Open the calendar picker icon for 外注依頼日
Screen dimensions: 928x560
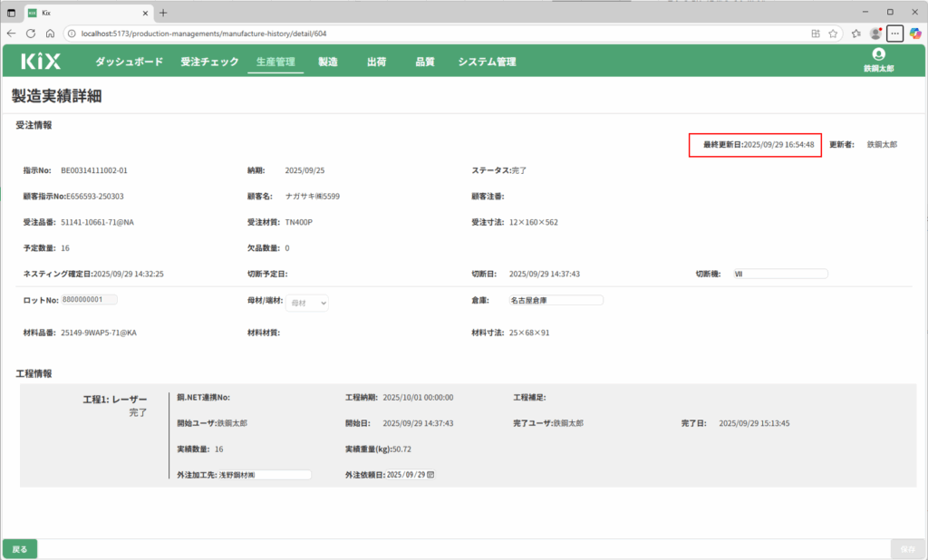430,474
